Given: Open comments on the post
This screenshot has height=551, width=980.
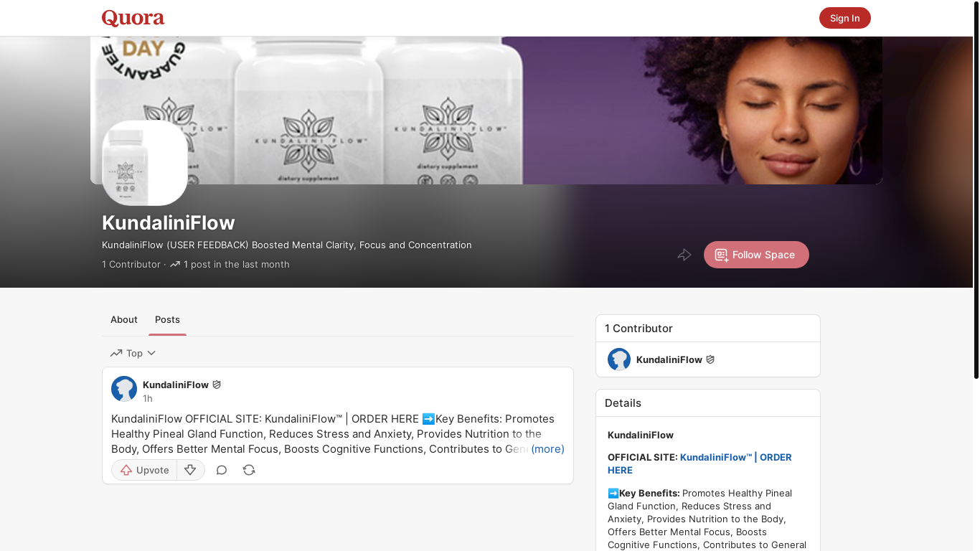Looking at the screenshot, I should [222, 470].
